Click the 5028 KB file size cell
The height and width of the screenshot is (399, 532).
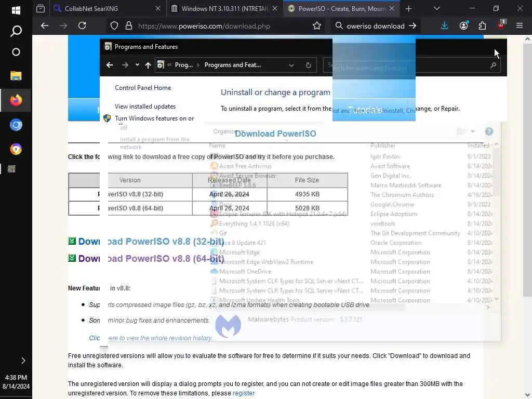[307, 208]
